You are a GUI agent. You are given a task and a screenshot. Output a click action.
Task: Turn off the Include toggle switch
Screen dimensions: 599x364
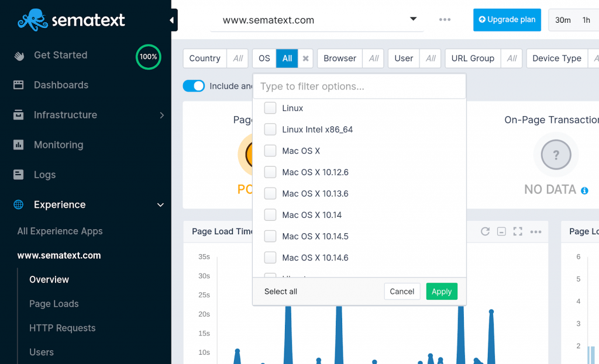[x=193, y=85]
